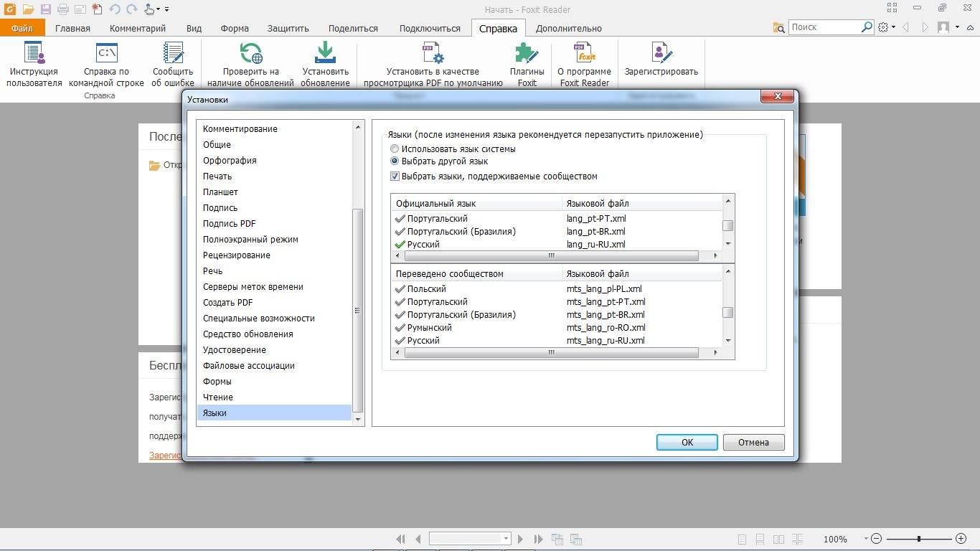The width and height of the screenshot is (980, 551).
Task: Select 'Файловые ассоциации' in the settings list
Action: click(x=275, y=366)
